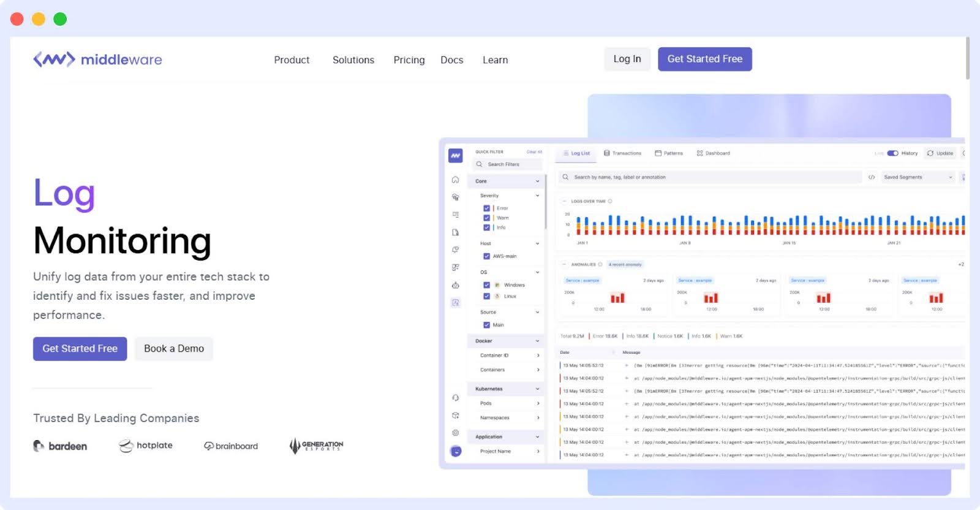980x510 pixels.
Task: Click the info icon next to Logs Over Time
Action: tap(610, 201)
